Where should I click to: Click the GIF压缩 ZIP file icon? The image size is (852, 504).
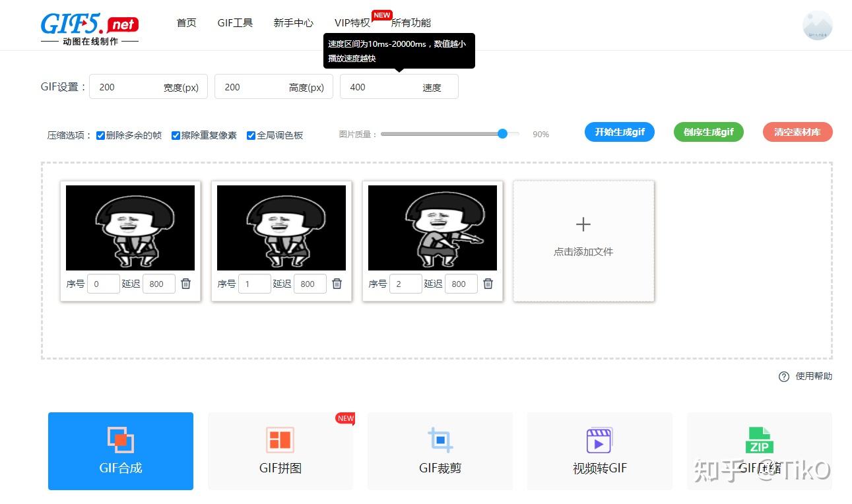[x=759, y=441]
